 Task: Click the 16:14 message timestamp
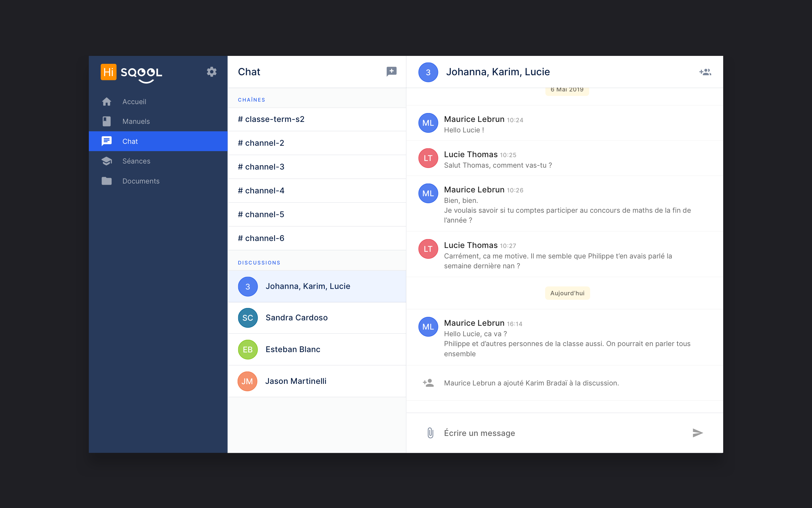coord(515,324)
